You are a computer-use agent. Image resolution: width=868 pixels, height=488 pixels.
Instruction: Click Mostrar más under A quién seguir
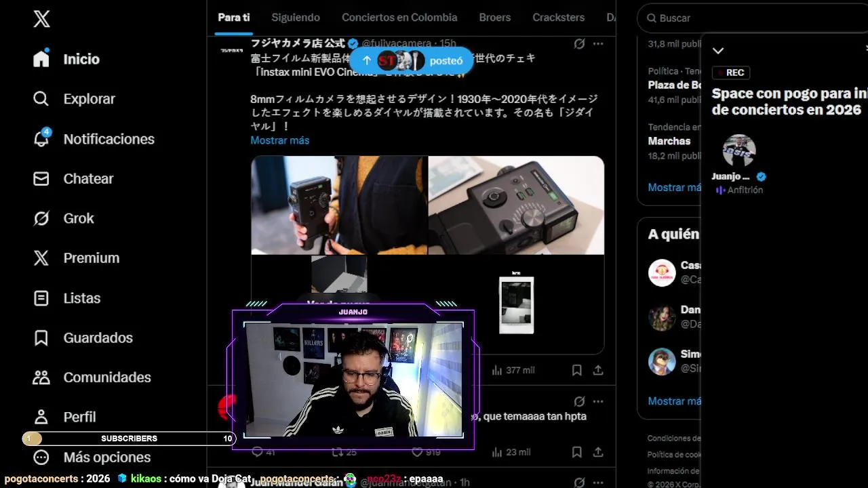pos(674,401)
